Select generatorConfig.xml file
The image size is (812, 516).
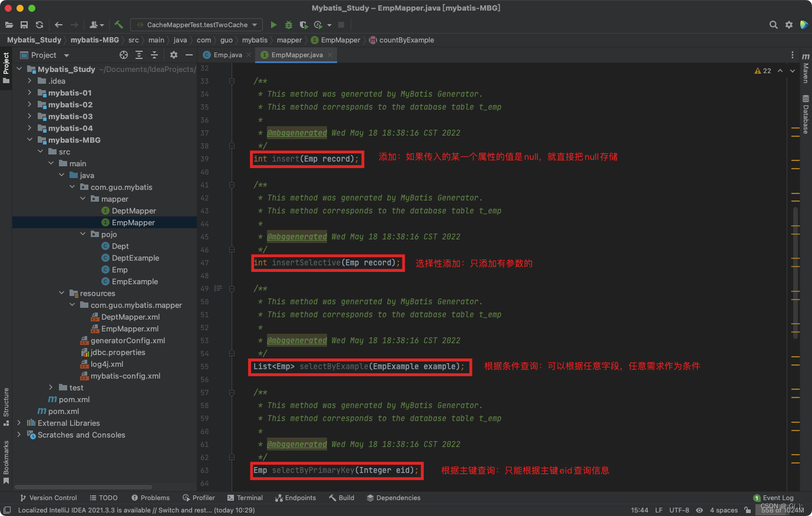pyautogui.click(x=128, y=340)
